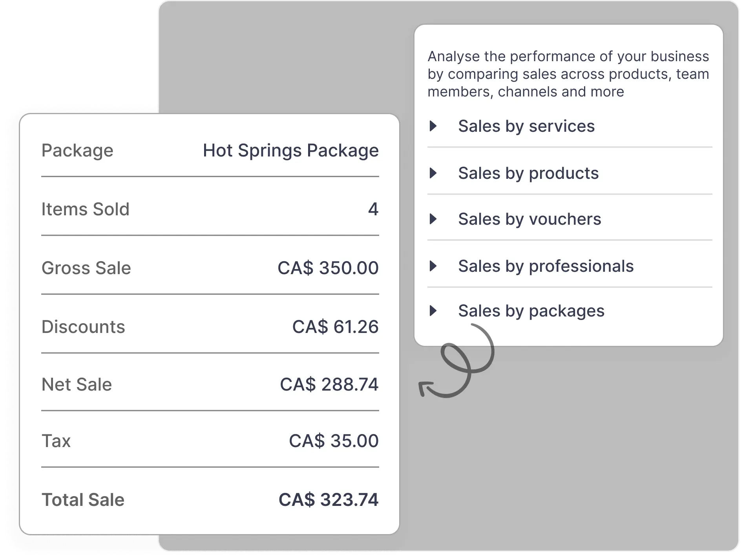This screenshot has width=743, height=560.
Task: Click the Items Sold value 4
Action: [373, 209]
